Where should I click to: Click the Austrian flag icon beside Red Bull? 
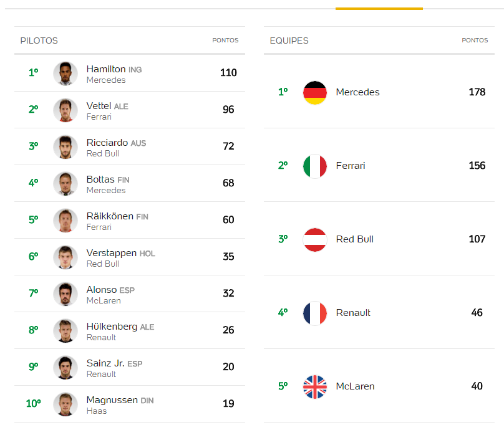point(314,240)
